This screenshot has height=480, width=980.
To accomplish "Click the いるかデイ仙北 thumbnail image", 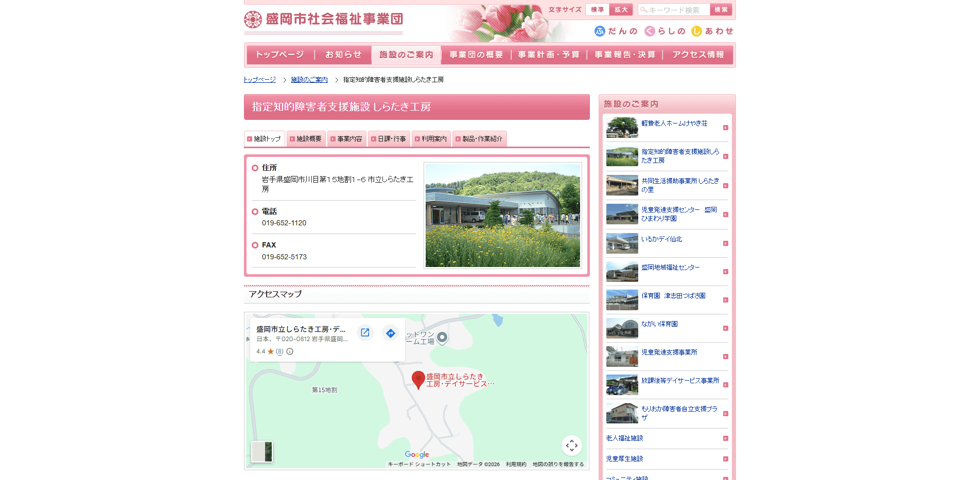I will (x=622, y=243).
